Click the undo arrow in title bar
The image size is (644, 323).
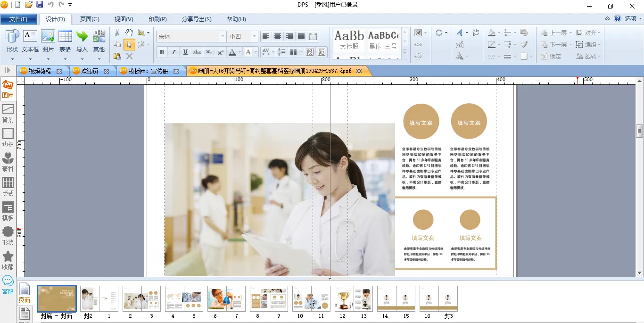click(x=51, y=5)
